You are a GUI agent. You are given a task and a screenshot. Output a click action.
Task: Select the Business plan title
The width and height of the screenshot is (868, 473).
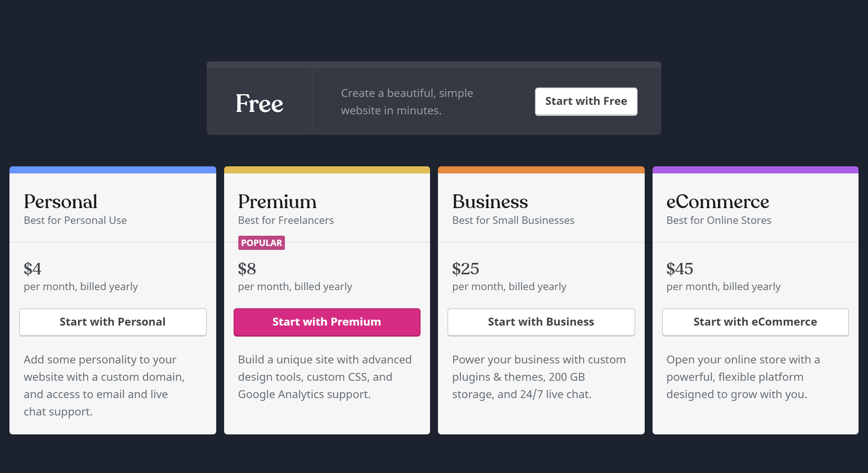click(490, 202)
